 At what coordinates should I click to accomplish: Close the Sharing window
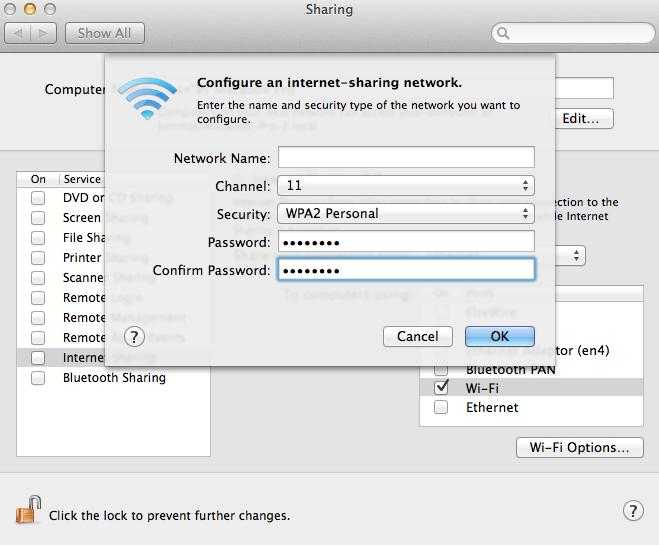9,9
